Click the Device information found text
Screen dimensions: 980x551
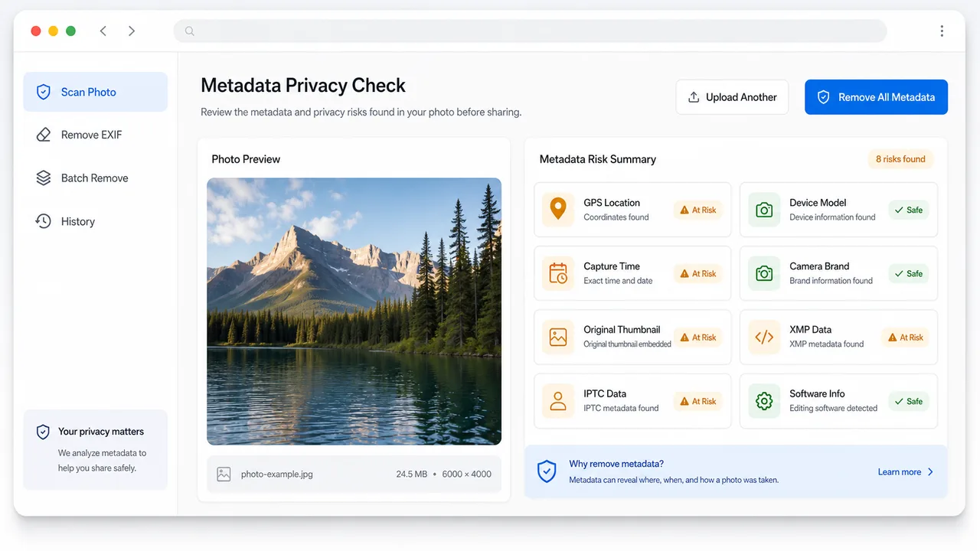click(x=832, y=217)
